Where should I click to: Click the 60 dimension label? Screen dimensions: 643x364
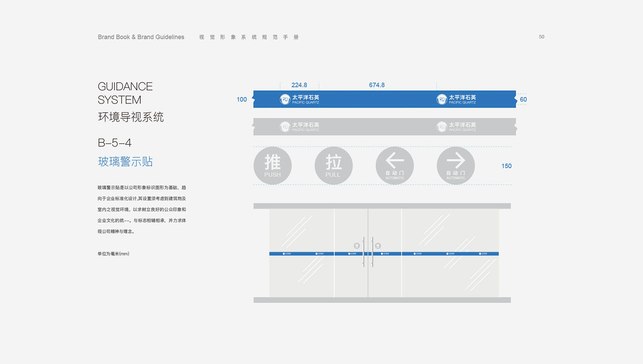point(523,99)
